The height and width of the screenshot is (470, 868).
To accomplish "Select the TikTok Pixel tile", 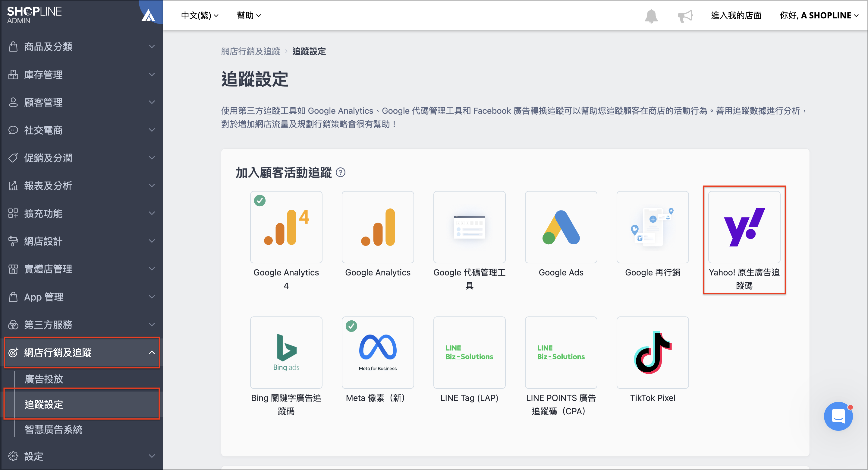I will [653, 352].
